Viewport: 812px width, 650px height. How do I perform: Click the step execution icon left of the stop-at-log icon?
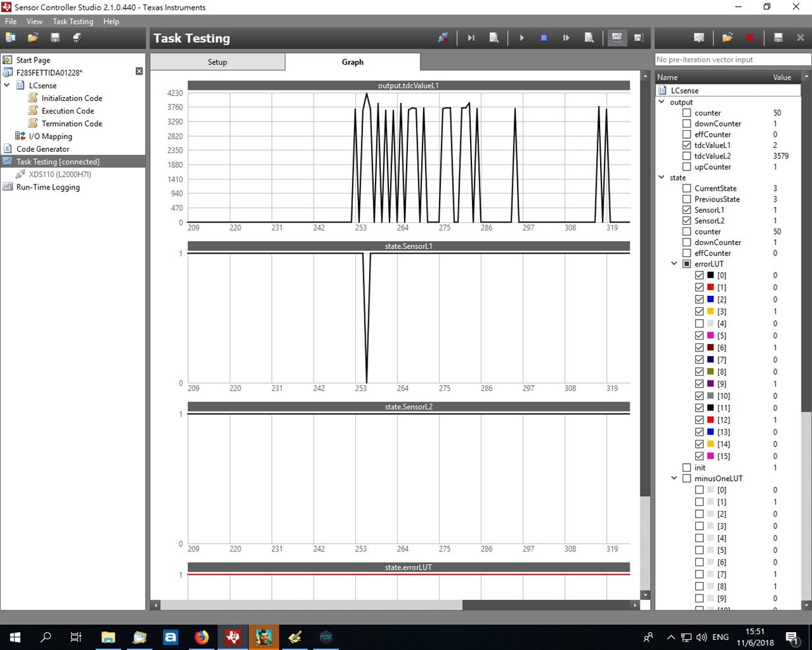click(x=566, y=38)
